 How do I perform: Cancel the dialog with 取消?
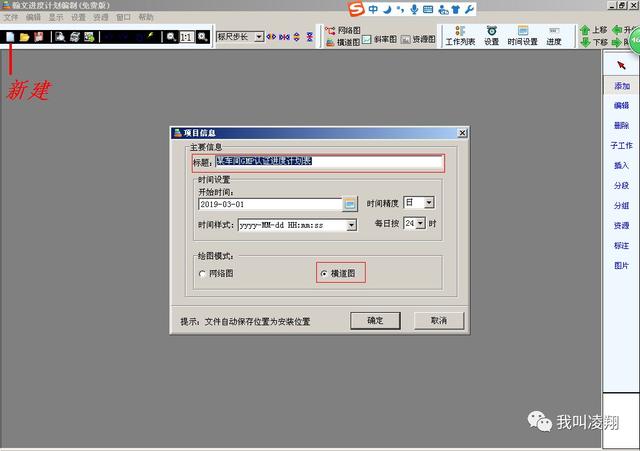pos(439,321)
